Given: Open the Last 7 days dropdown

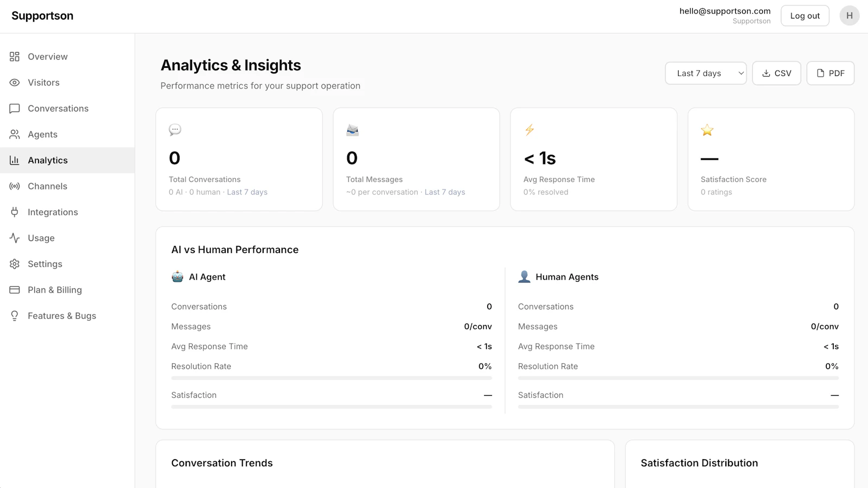Looking at the screenshot, I should (706, 73).
